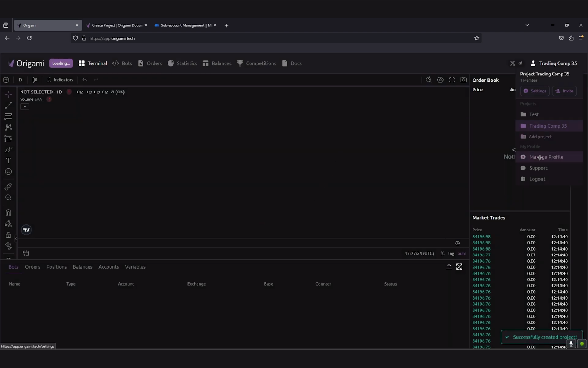Open the Indicators dialog
588x368 pixels.
coord(60,80)
